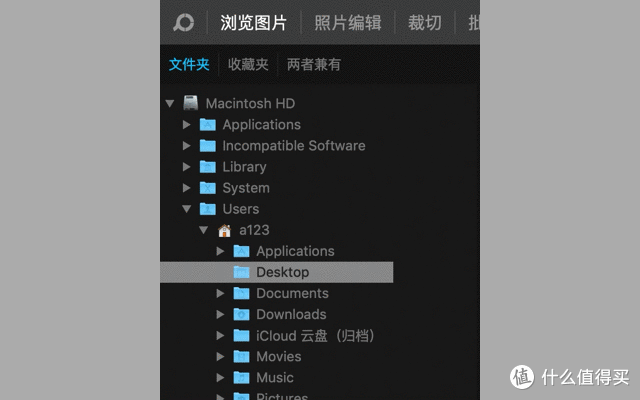Expand the Documents folder arrow
Image resolution: width=640 pixels, height=400 pixels.
pyautogui.click(x=220, y=293)
